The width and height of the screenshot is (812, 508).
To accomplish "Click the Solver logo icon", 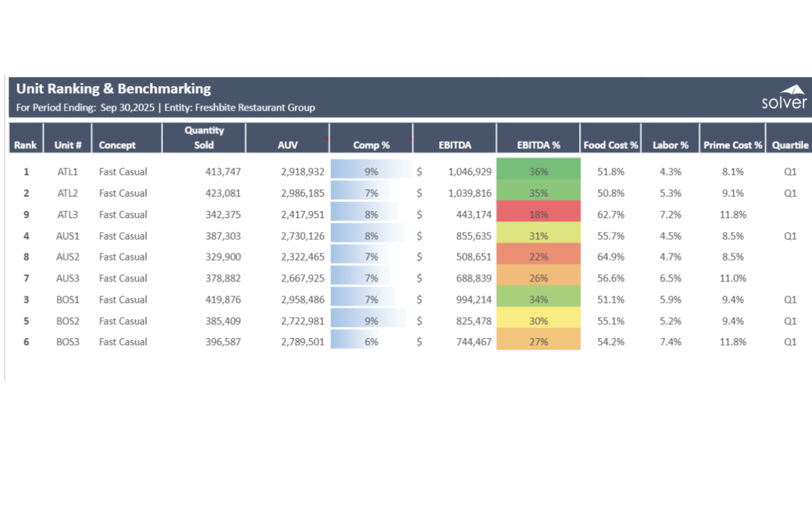I will tap(785, 97).
